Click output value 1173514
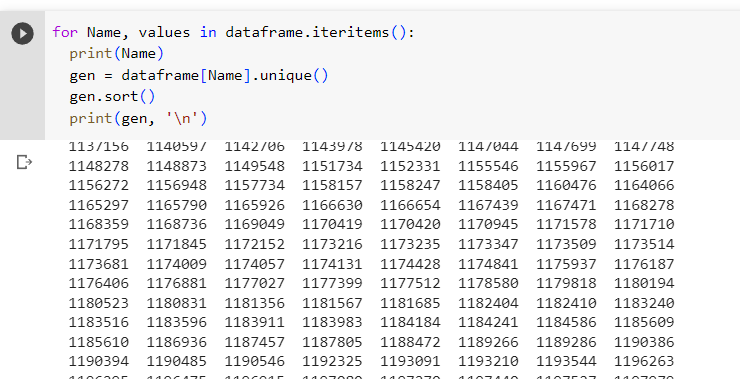740x379 pixels. (x=644, y=244)
